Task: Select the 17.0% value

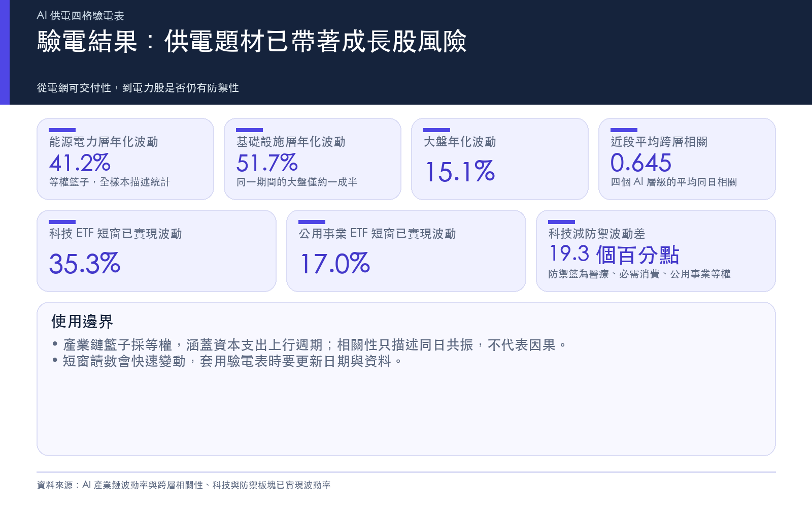Action: pyautogui.click(x=335, y=264)
